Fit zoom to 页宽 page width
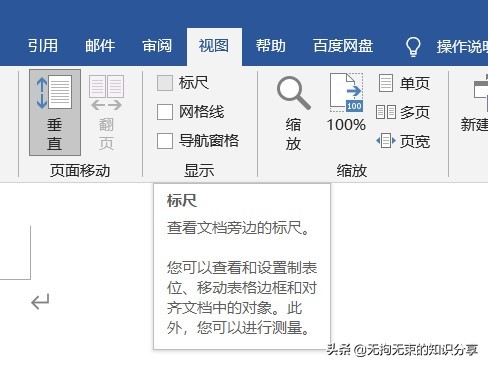 403,141
